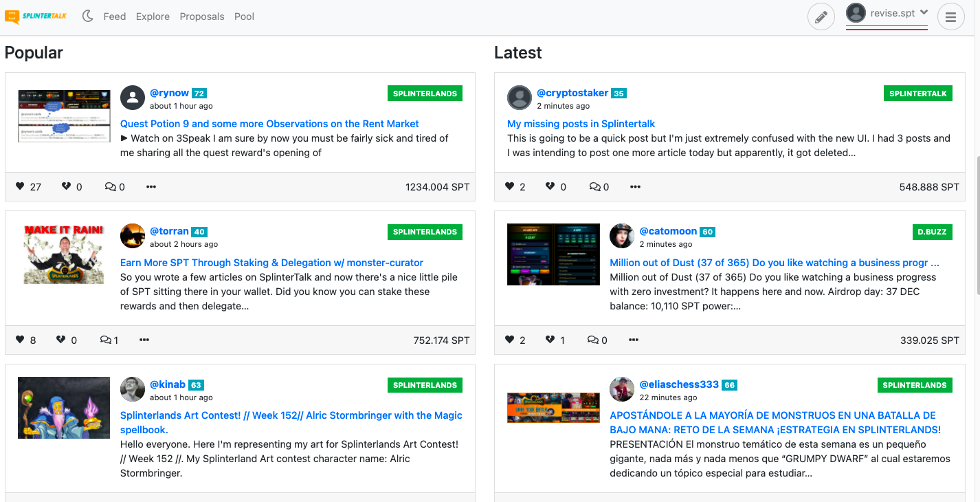
Task: Upvote the Quest Potion 9 post
Action: [x=20, y=186]
